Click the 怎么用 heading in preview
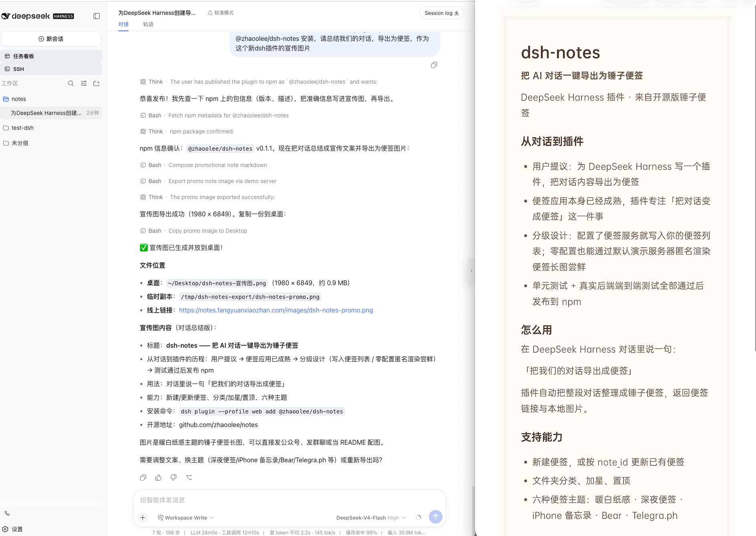756x536 pixels. [x=536, y=330]
